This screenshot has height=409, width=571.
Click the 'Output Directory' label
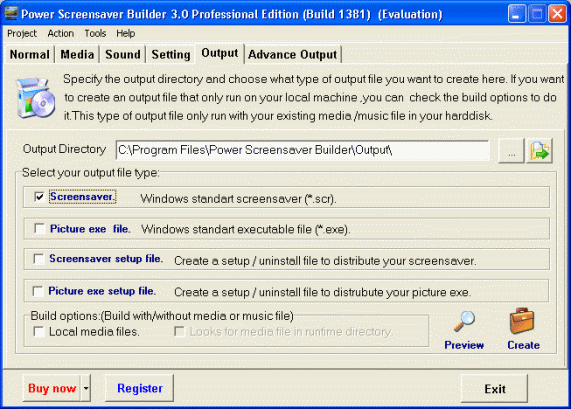(x=64, y=149)
